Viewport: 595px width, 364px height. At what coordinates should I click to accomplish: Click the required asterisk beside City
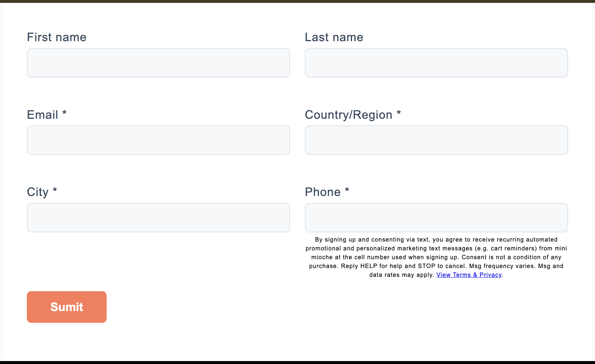[x=55, y=190]
